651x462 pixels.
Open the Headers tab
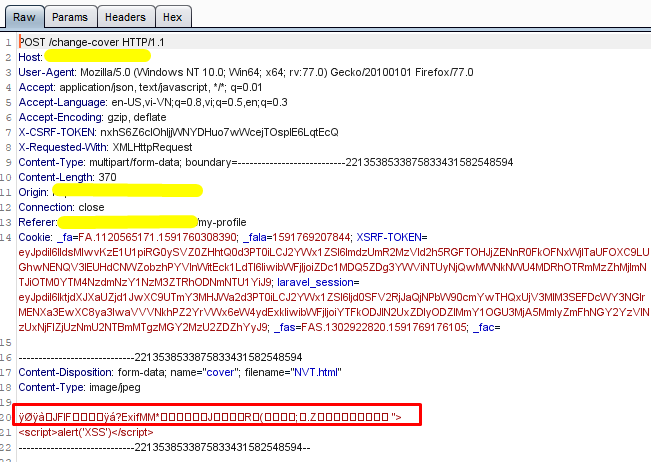(x=125, y=17)
